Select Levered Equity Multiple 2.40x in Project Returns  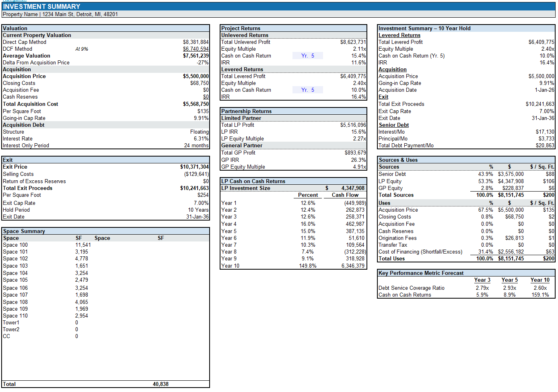(x=359, y=83)
